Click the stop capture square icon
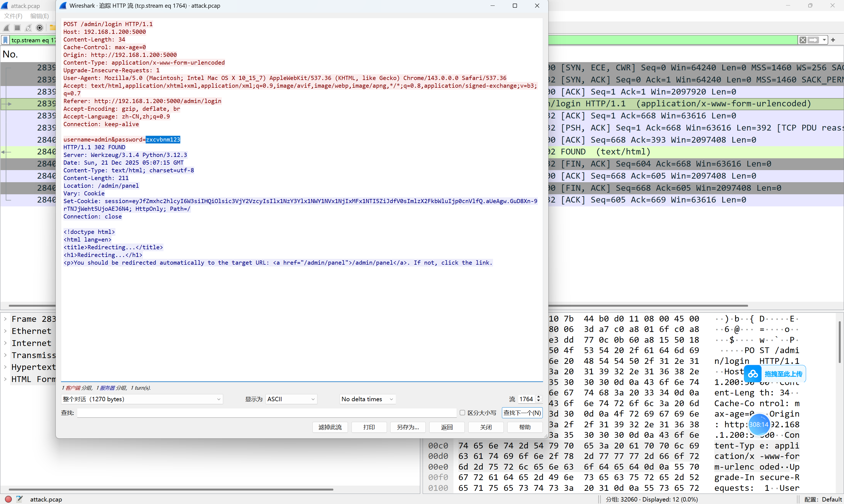The image size is (844, 504). 17,28
